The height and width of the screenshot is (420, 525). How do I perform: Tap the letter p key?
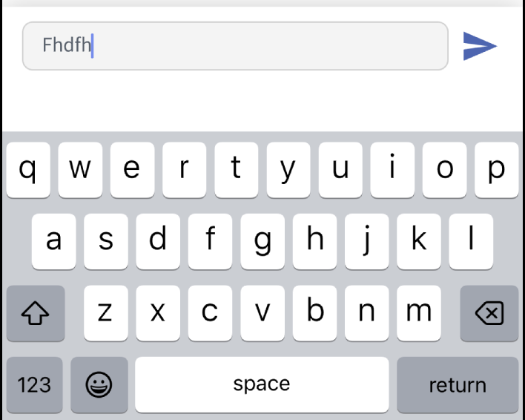(x=497, y=170)
